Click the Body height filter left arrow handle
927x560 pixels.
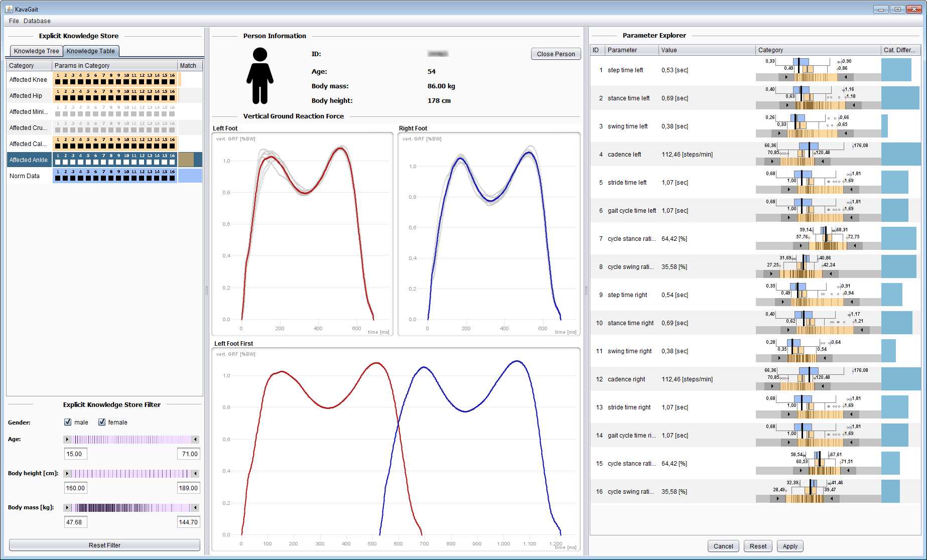[x=67, y=474]
